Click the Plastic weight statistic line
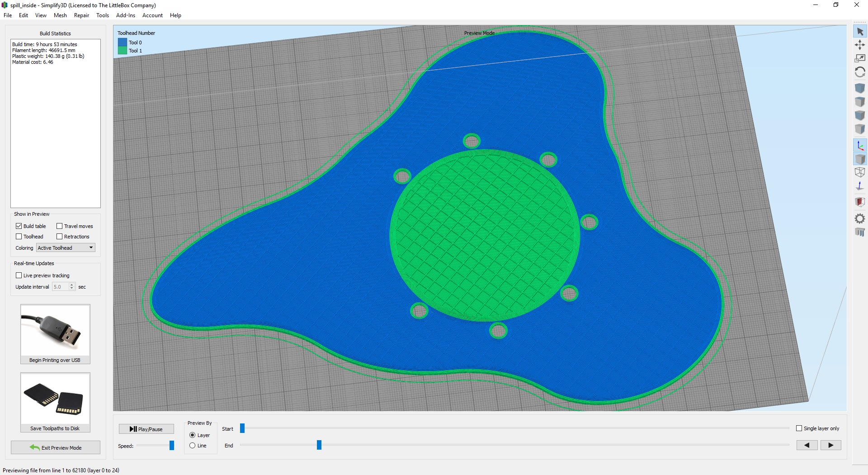The width and height of the screenshot is (868, 475). click(x=48, y=56)
